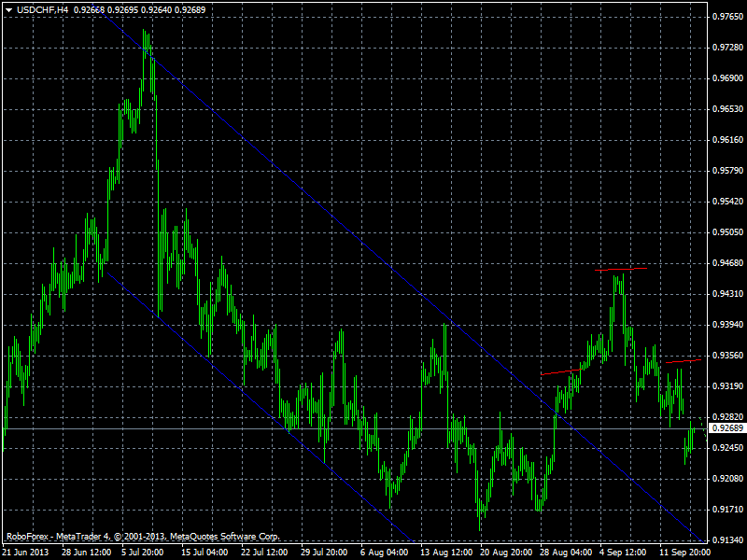Viewport: 747px width, 560px height.
Task: Click the 0.93190 price scale label
Action: [x=727, y=386]
